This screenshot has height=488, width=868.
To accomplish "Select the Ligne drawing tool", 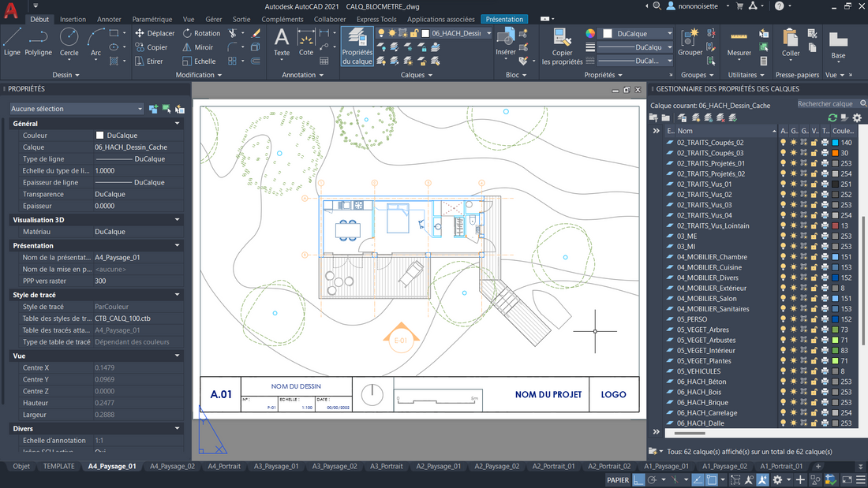I will pos(12,41).
